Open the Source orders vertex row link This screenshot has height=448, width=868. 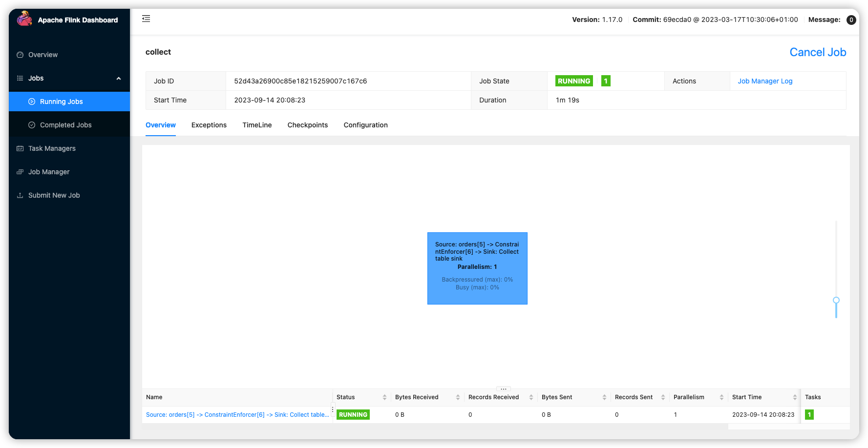tap(237, 415)
